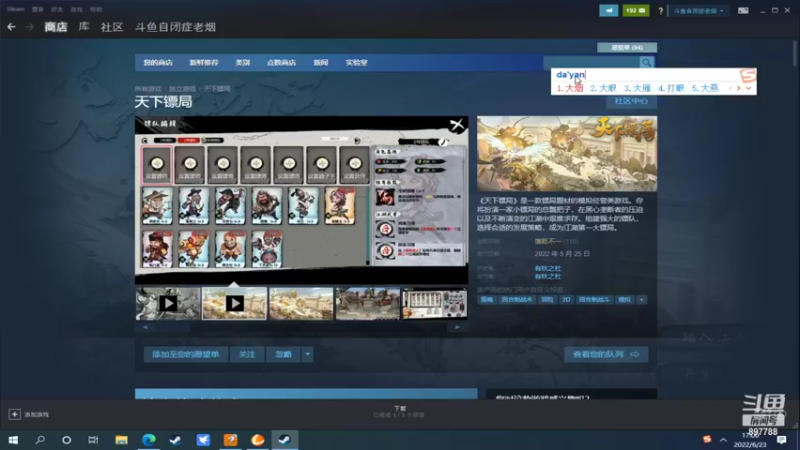
Task: Click the wishlist (94) button
Action: tap(627, 47)
